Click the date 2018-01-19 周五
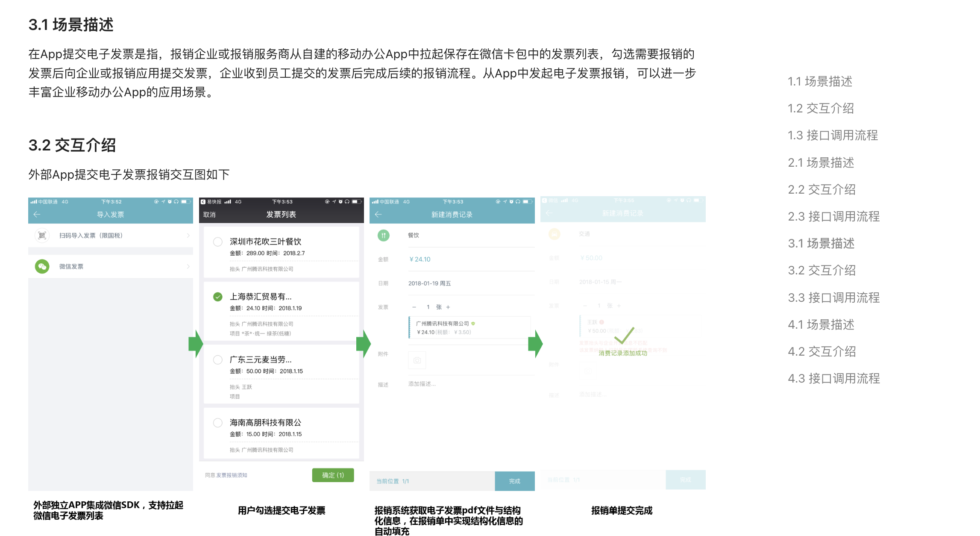 pos(429,283)
